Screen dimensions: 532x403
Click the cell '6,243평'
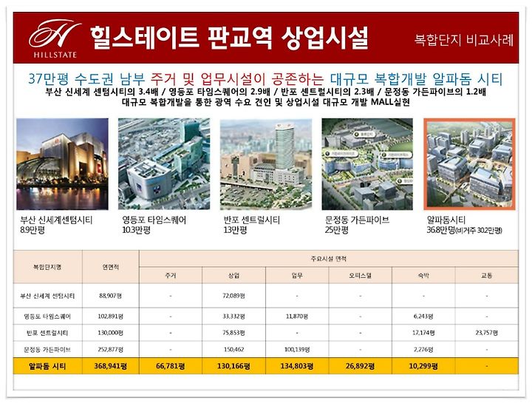tap(423, 316)
